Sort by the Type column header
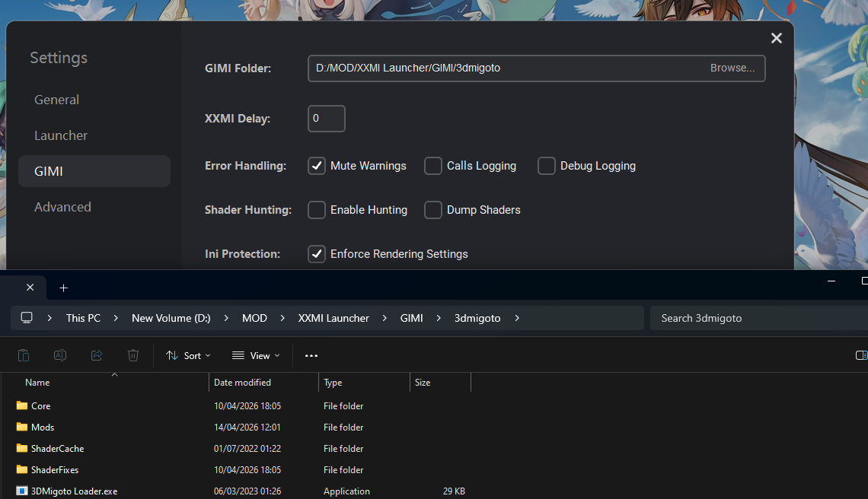Image resolution: width=868 pixels, height=499 pixels. [364, 383]
